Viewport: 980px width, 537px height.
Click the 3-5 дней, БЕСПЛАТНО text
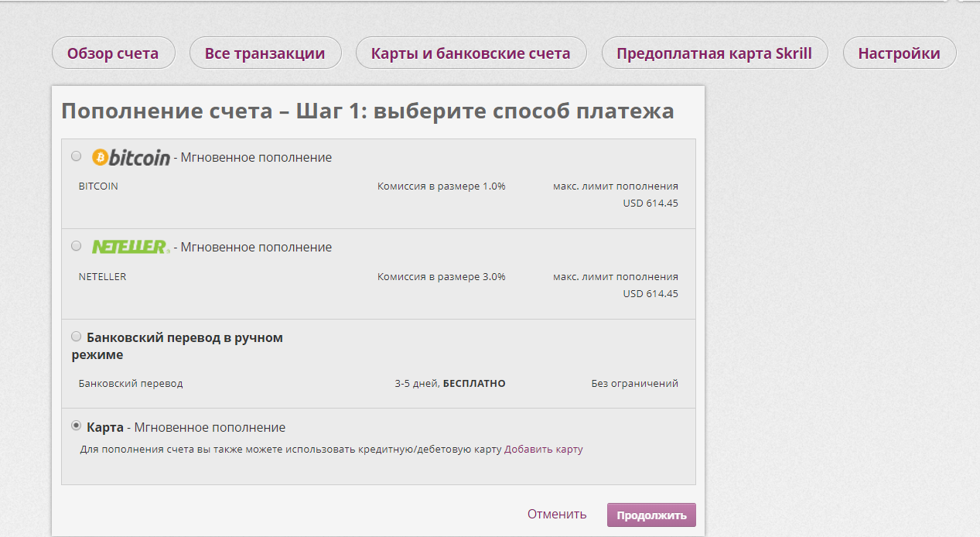(450, 383)
